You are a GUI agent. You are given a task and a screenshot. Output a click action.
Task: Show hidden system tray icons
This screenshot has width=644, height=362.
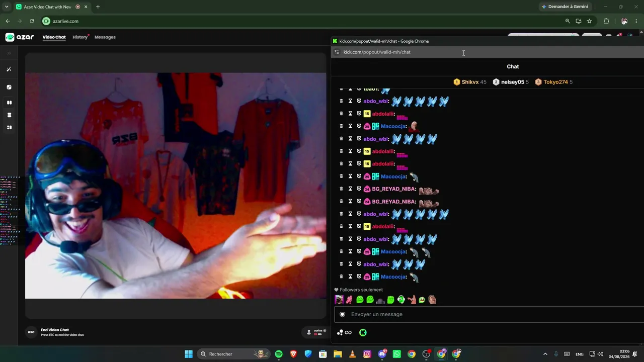tap(545, 354)
